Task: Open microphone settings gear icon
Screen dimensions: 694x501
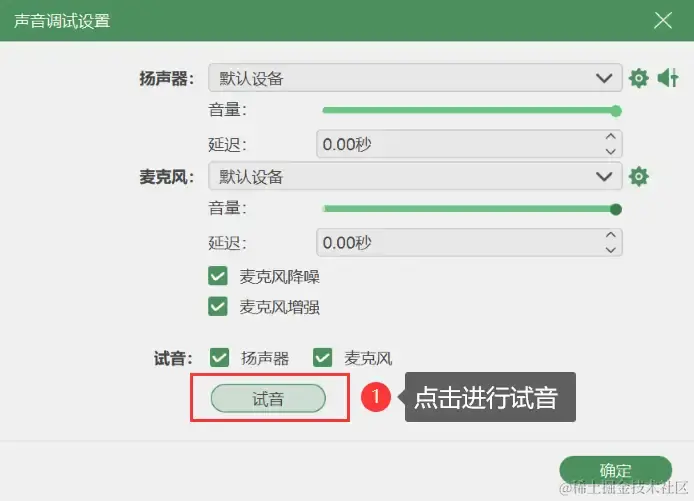Action: coord(638,177)
